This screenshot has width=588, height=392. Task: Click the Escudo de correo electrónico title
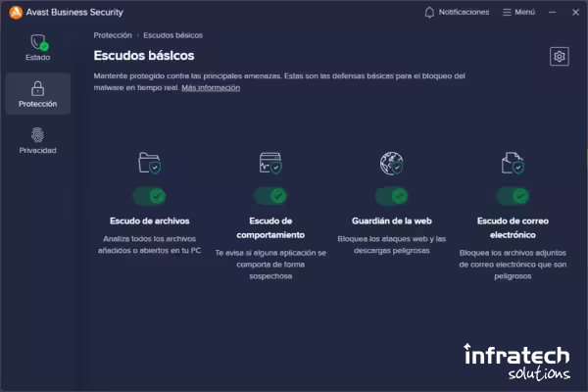click(x=513, y=228)
